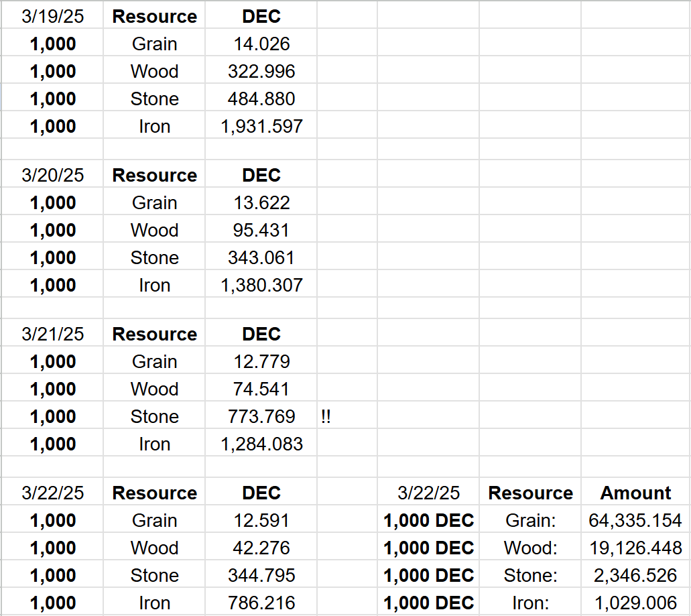691x616 pixels.
Task: Click the Wood value 42.276
Action: 261,548
